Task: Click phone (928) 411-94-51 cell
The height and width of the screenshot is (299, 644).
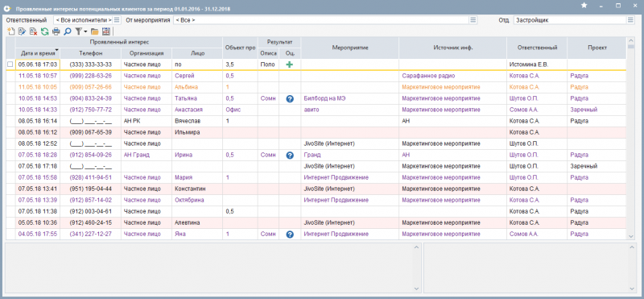Action: 90,177
